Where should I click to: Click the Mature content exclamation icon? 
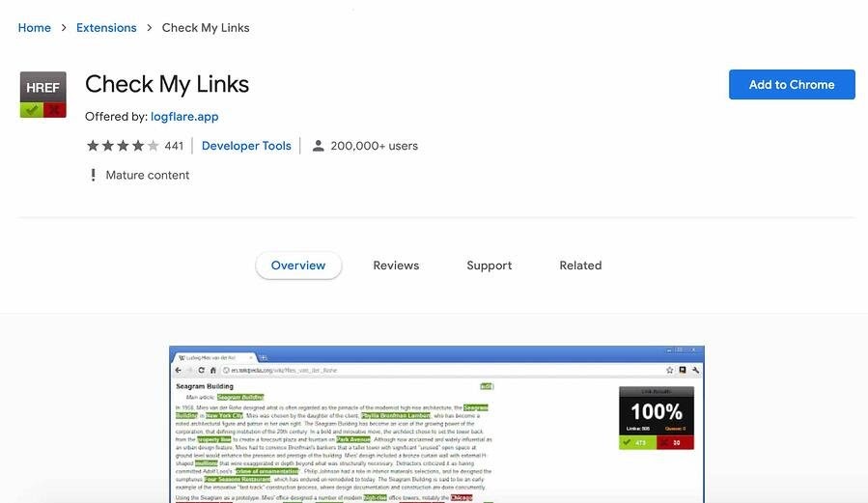click(x=93, y=175)
